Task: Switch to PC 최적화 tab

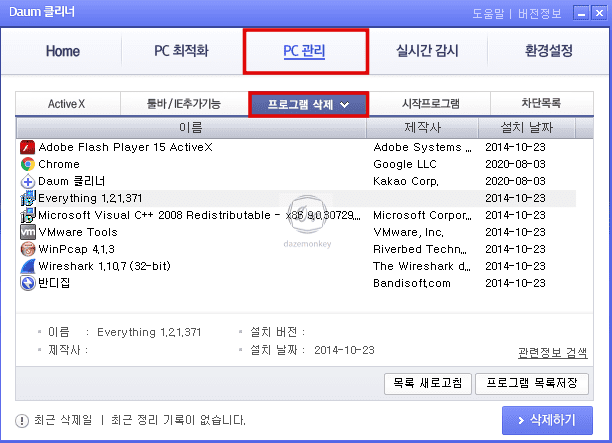Action: coord(181,51)
